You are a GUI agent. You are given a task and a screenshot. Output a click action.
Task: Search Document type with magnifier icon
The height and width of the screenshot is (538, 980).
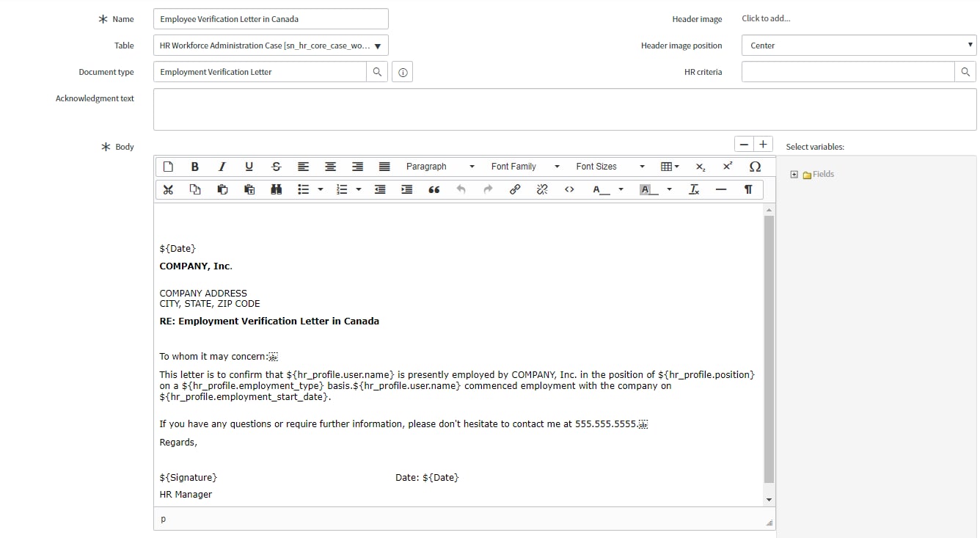click(x=377, y=72)
